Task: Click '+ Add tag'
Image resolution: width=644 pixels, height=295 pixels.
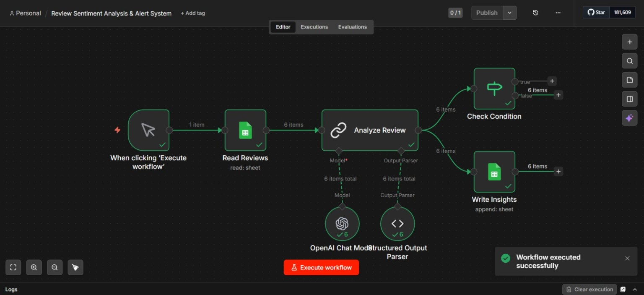Action: point(193,13)
